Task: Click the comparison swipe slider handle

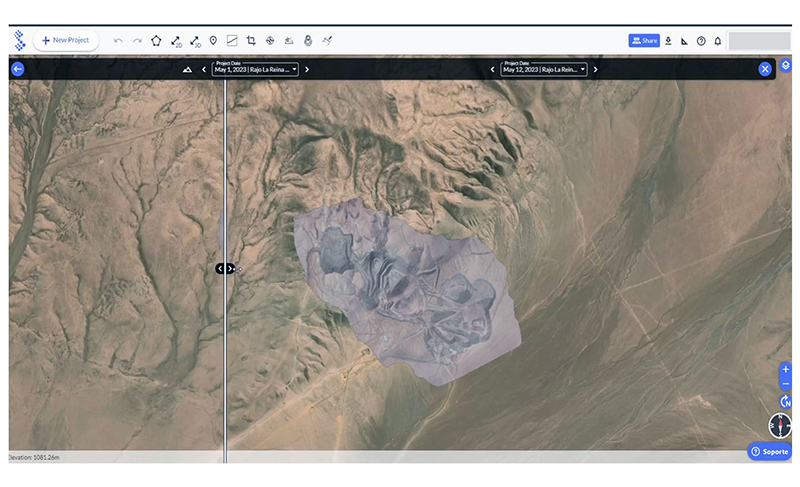Action: click(x=225, y=268)
